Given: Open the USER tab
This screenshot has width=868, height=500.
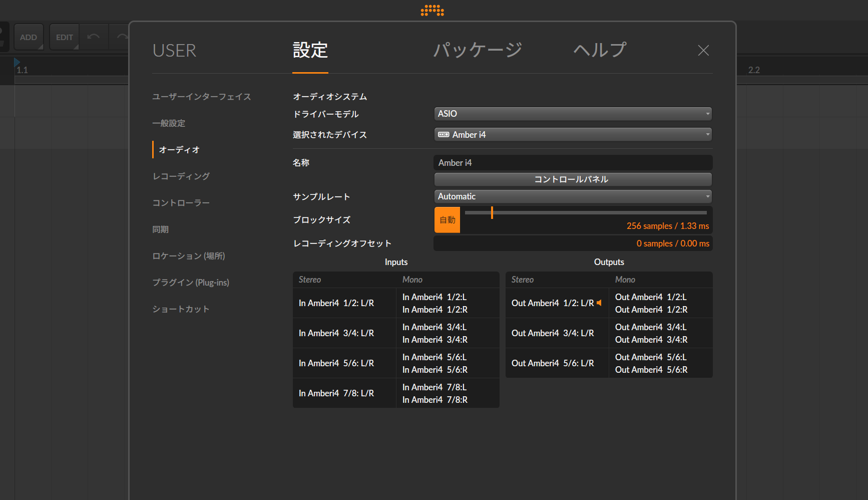Looking at the screenshot, I should click(174, 51).
